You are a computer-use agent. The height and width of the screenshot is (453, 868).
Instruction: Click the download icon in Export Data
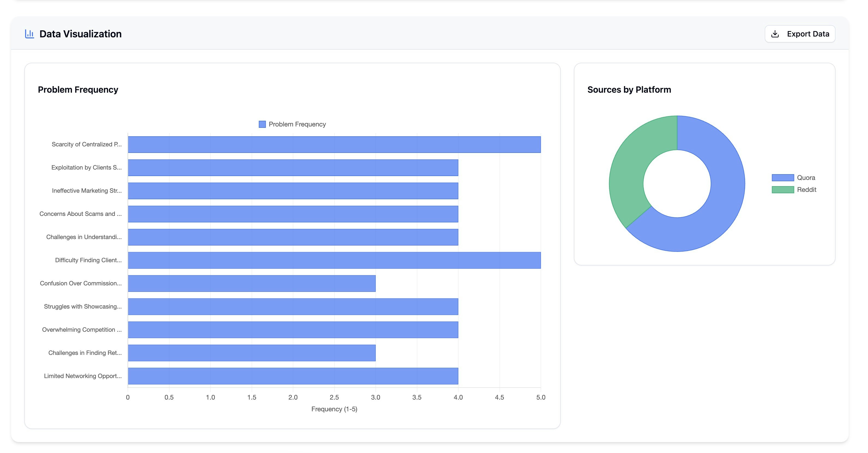click(775, 34)
